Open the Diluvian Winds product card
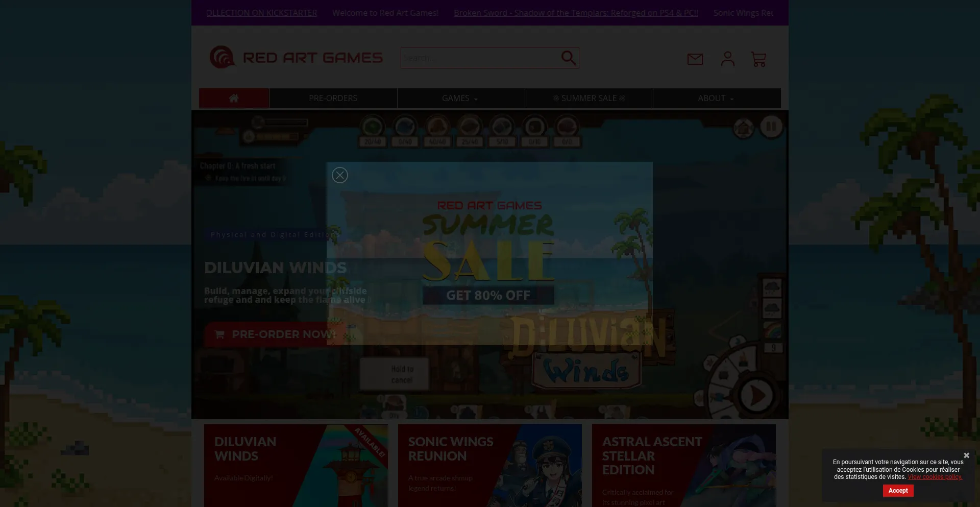980x507 pixels. click(x=296, y=466)
